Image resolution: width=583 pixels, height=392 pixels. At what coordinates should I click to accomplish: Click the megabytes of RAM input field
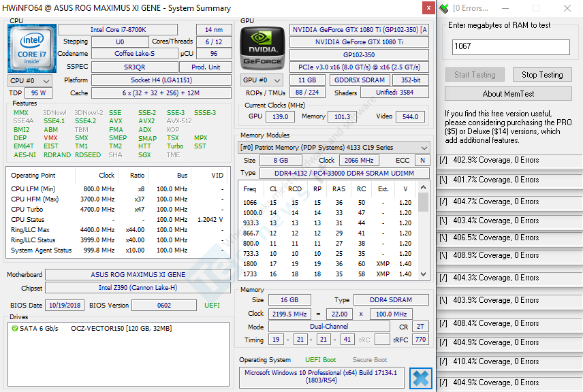(511, 47)
